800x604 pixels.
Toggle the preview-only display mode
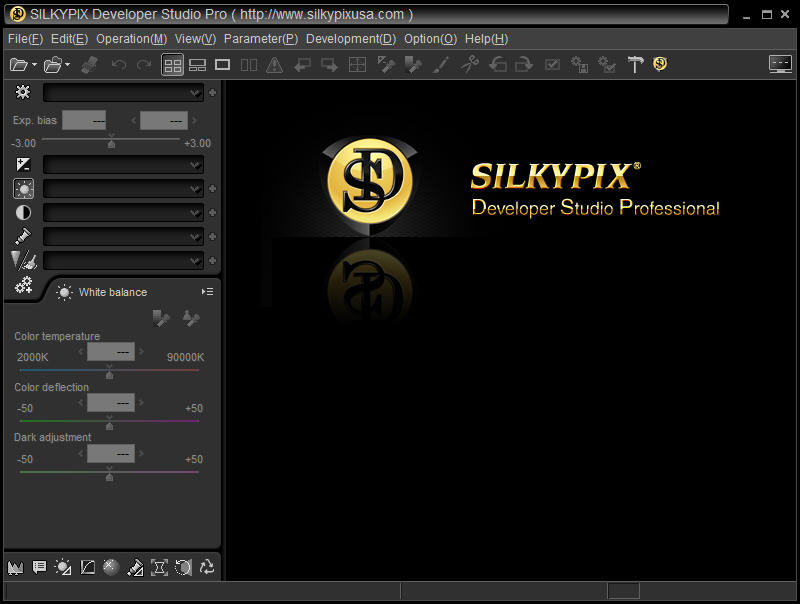click(222, 64)
